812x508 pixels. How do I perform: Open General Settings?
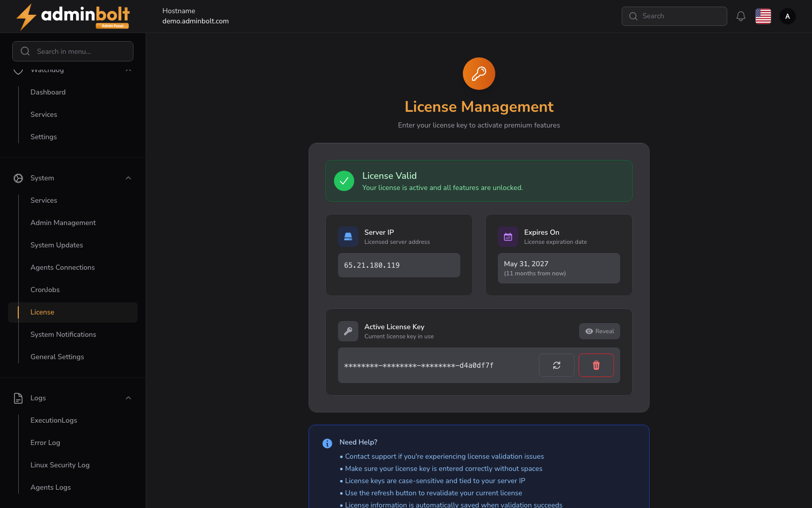(57, 357)
